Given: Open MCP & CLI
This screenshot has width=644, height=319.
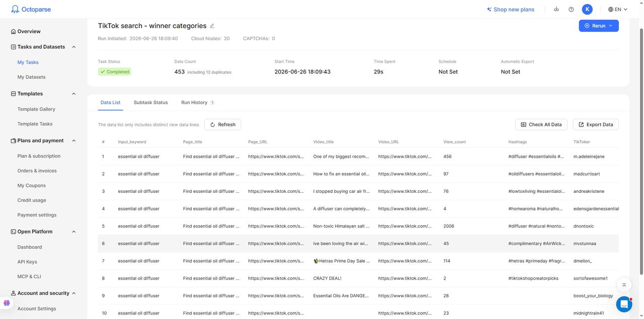Looking at the screenshot, I should (29, 276).
